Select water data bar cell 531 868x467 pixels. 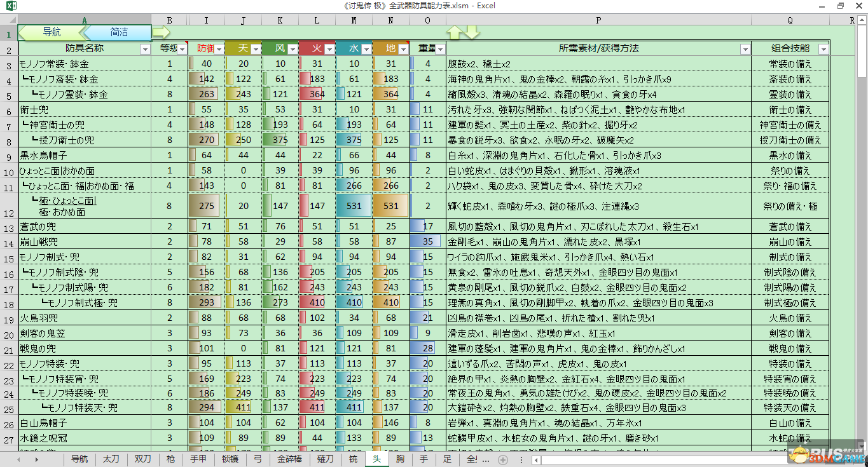coord(354,206)
